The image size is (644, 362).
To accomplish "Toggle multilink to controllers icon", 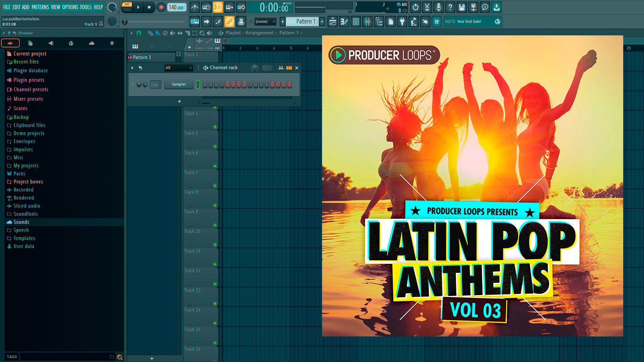I will 241,21.
